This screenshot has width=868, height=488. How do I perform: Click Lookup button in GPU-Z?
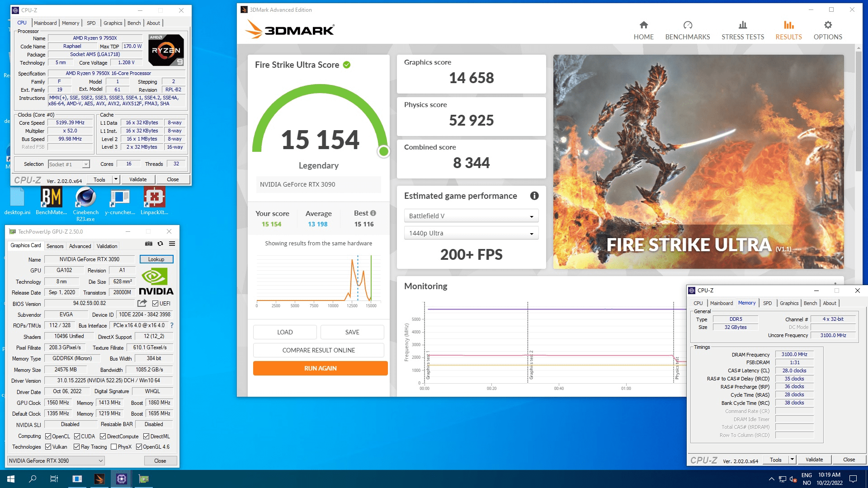156,259
